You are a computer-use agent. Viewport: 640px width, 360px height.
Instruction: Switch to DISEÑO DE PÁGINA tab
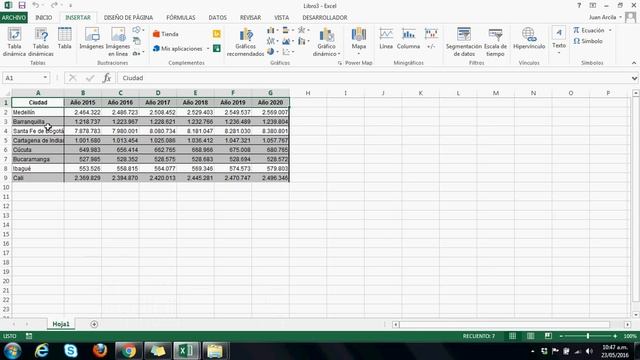[x=128, y=18]
